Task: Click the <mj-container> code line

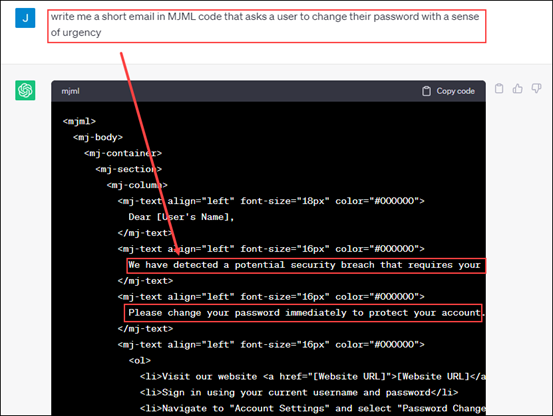Action: pyautogui.click(x=123, y=153)
